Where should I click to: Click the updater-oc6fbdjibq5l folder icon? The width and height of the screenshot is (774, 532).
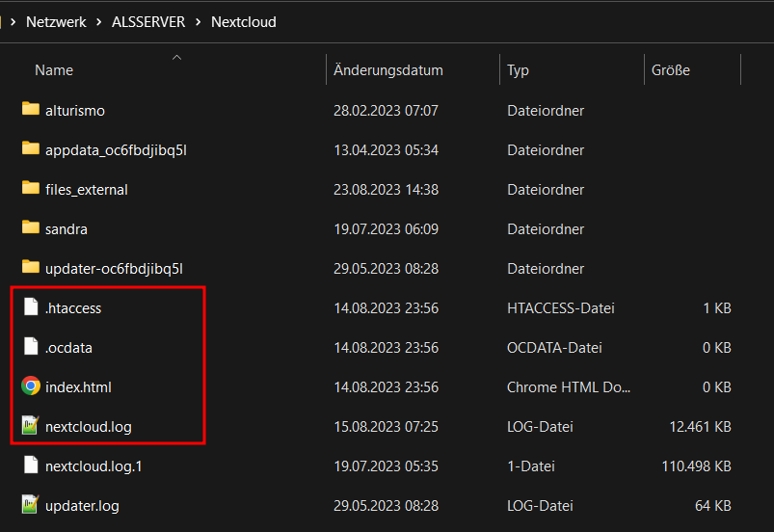tap(31, 267)
